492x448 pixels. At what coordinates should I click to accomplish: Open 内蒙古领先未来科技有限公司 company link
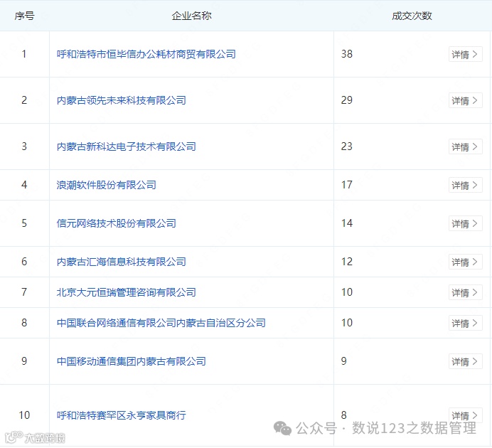(x=121, y=100)
